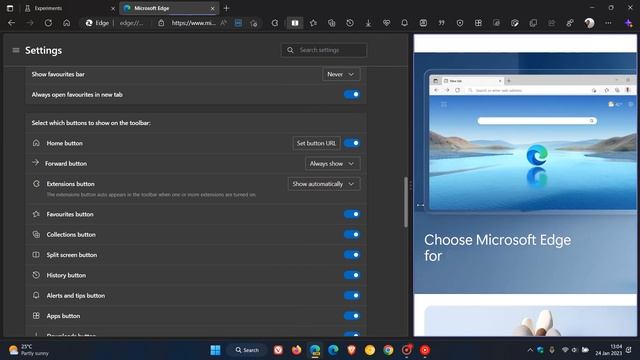Open Downloads from the toolbar arrow icon
This screenshot has height=360, width=640.
tap(368, 23)
